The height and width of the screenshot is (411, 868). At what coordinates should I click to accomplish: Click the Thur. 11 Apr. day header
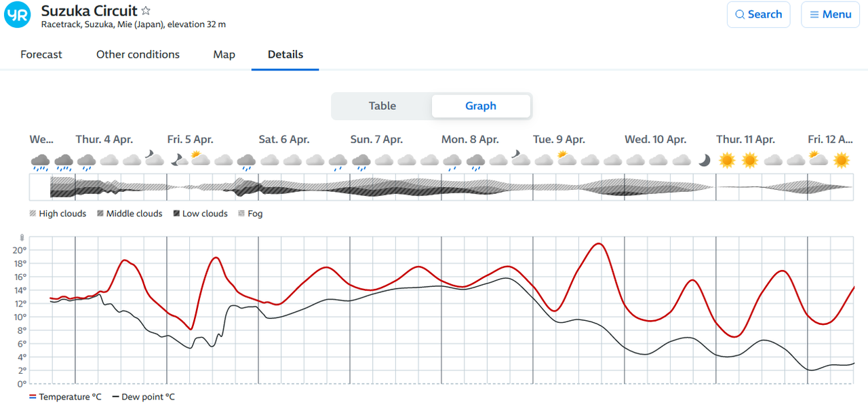pyautogui.click(x=745, y=139)
